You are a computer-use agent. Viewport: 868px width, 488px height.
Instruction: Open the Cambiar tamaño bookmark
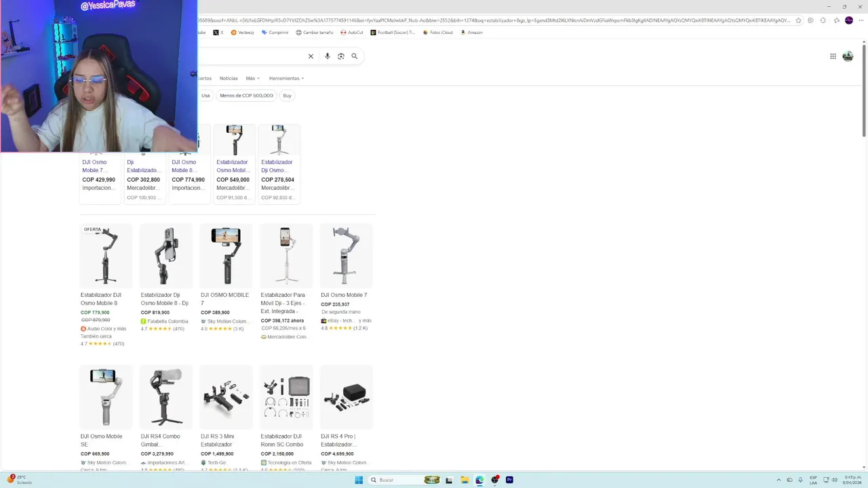pyautogui.click(x=315, y=33)
